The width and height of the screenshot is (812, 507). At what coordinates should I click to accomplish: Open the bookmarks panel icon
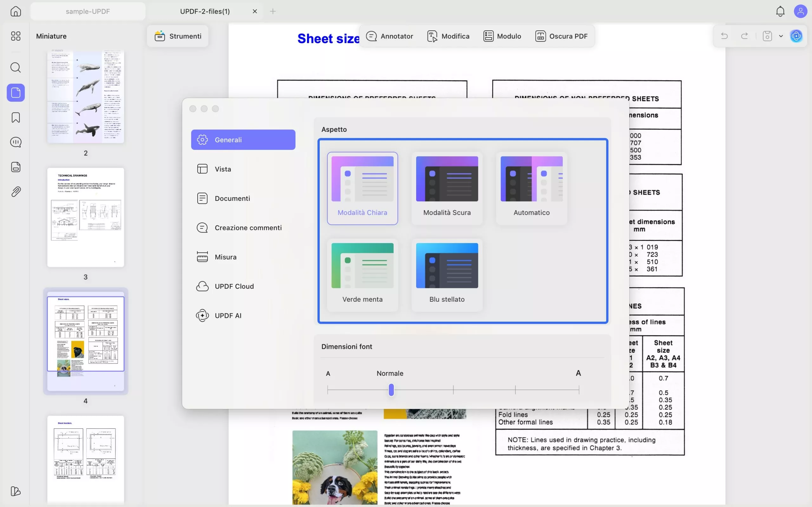point(16,117)
